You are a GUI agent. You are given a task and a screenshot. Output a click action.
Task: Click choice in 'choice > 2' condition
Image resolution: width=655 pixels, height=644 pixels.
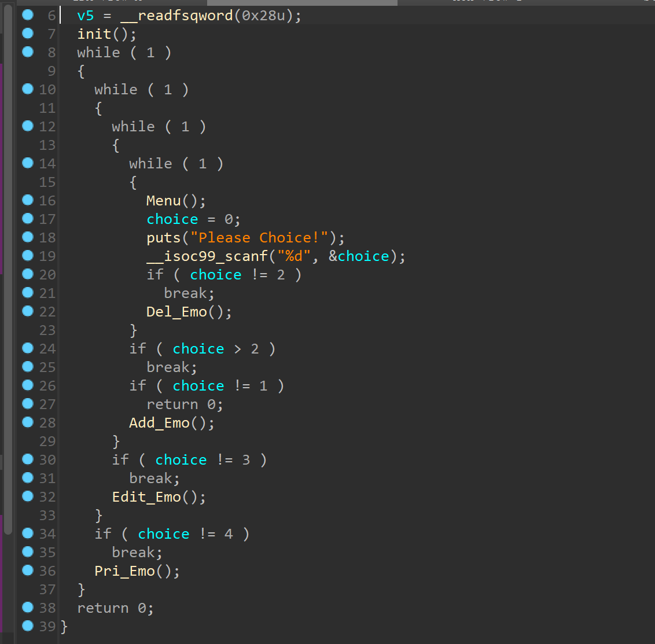click(x=198, y=349)
